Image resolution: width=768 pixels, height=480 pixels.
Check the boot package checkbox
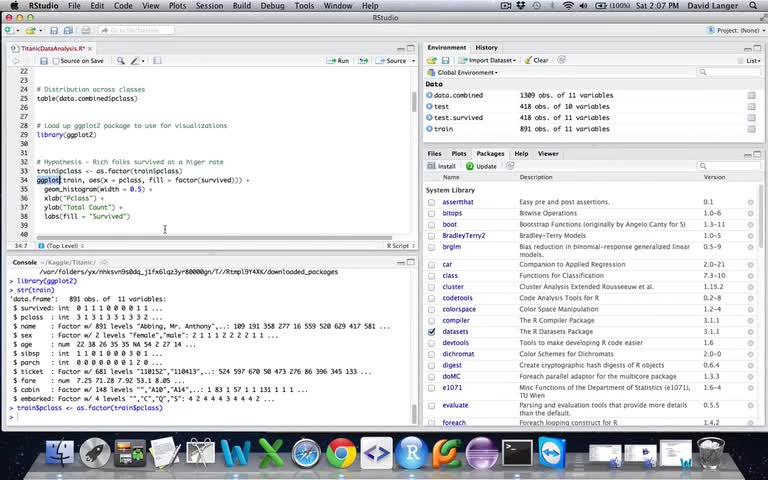coord(431,225)
